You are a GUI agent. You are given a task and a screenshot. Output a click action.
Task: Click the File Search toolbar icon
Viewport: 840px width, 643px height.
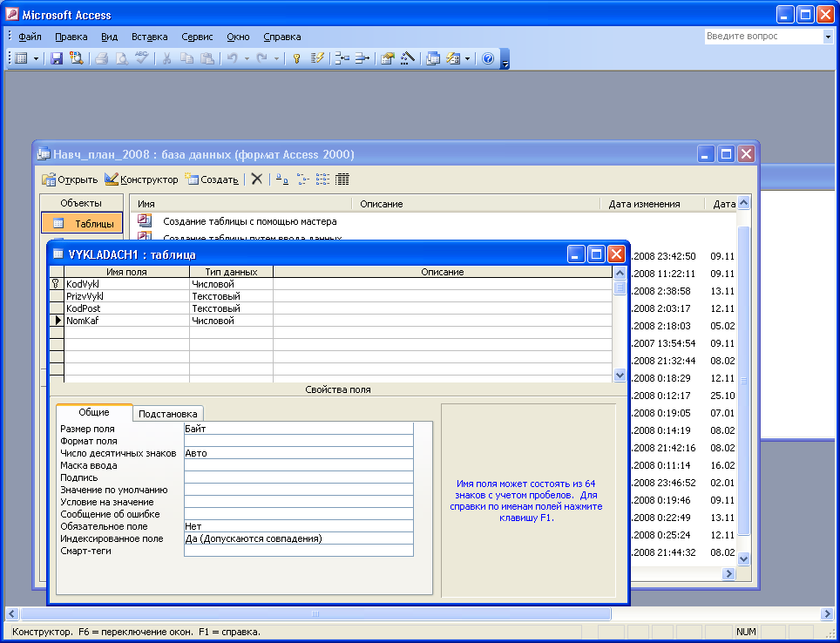point(76,58)
